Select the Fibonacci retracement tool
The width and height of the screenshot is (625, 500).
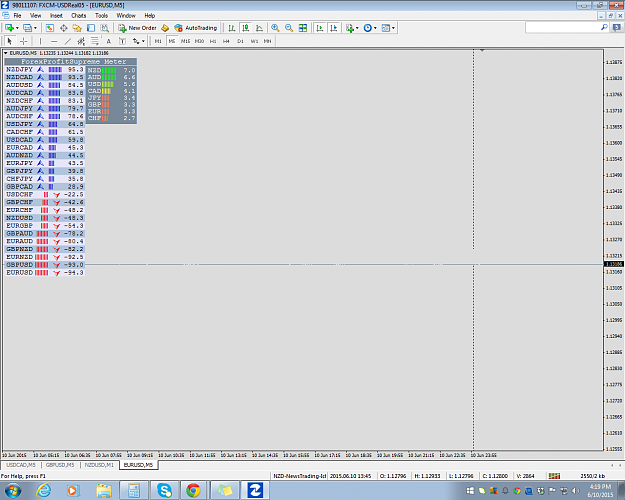pos(95,41)
